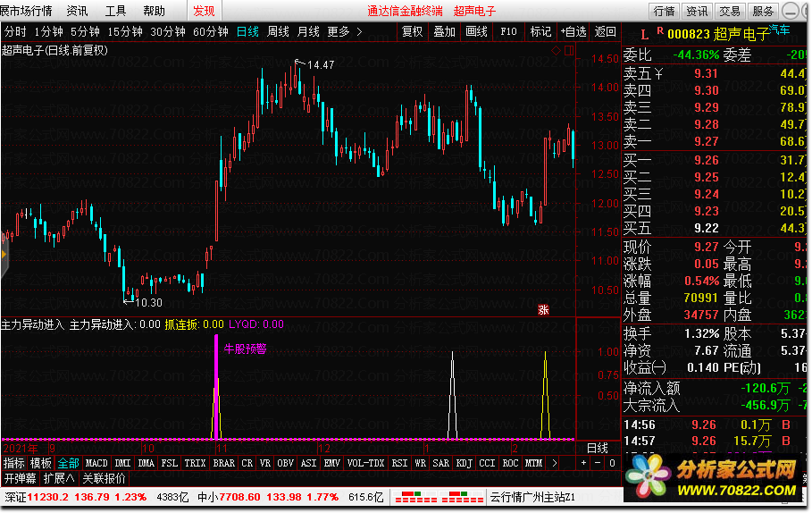Click the second red-green market breadth indicator in the status bar

click(x=463, y=498)
